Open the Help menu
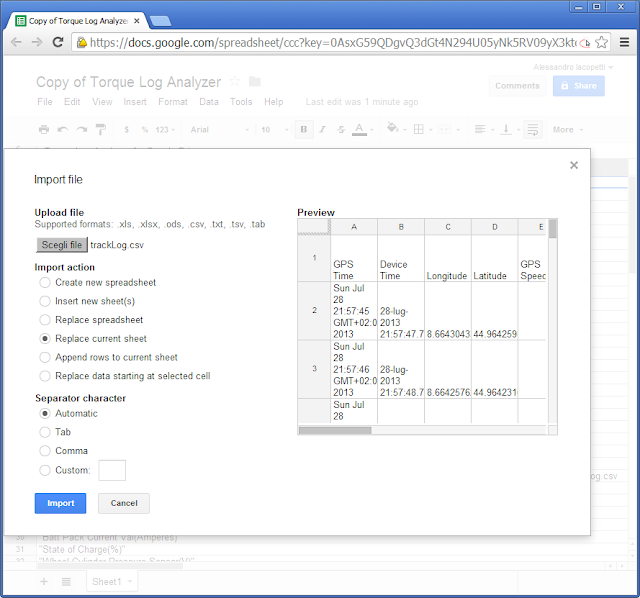The height and width of the screenshot is (598, 640). point(273,102)
